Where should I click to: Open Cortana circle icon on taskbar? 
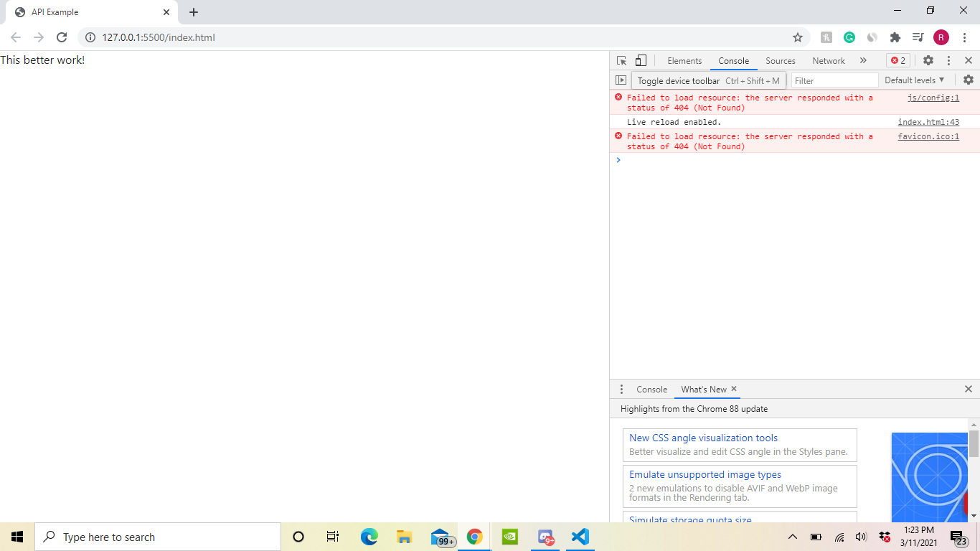coord(298,537)
